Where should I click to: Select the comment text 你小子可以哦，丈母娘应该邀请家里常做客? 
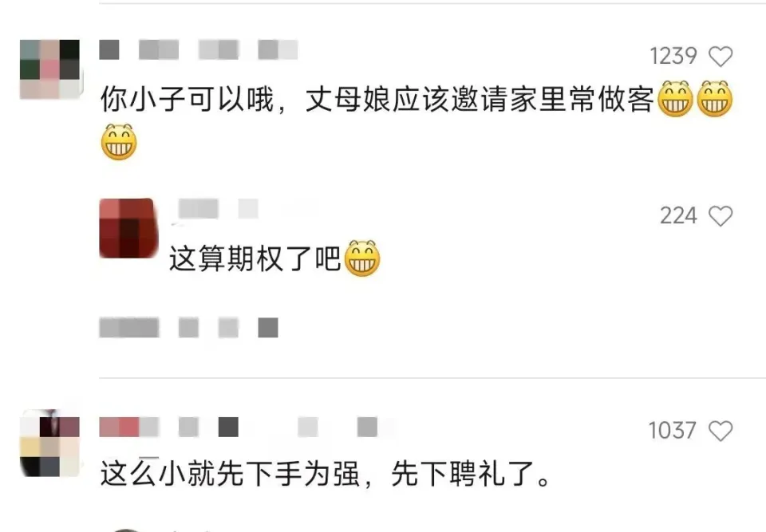click(377, 100)
